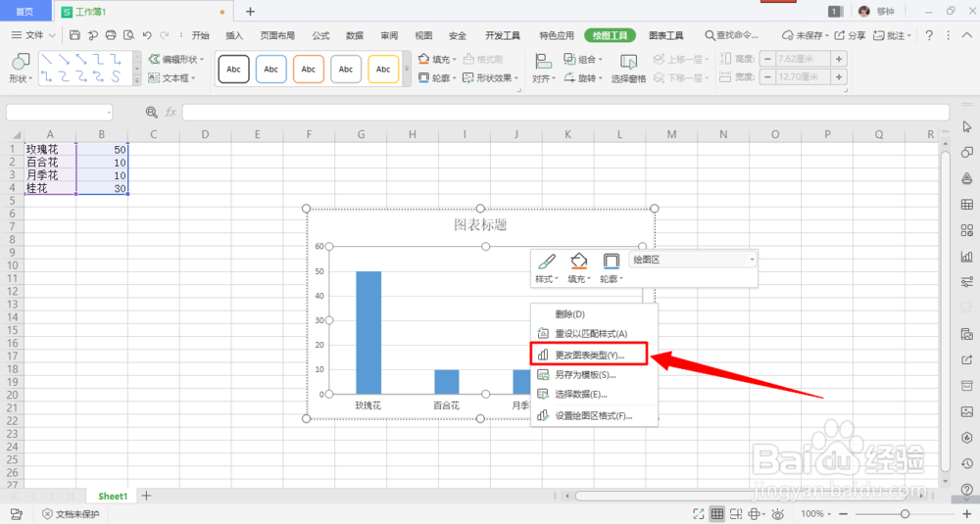This screenshot has width=980, height=524.
Task: Decrease the 宽度 width with minus button
Action: [x=767, y=76]
